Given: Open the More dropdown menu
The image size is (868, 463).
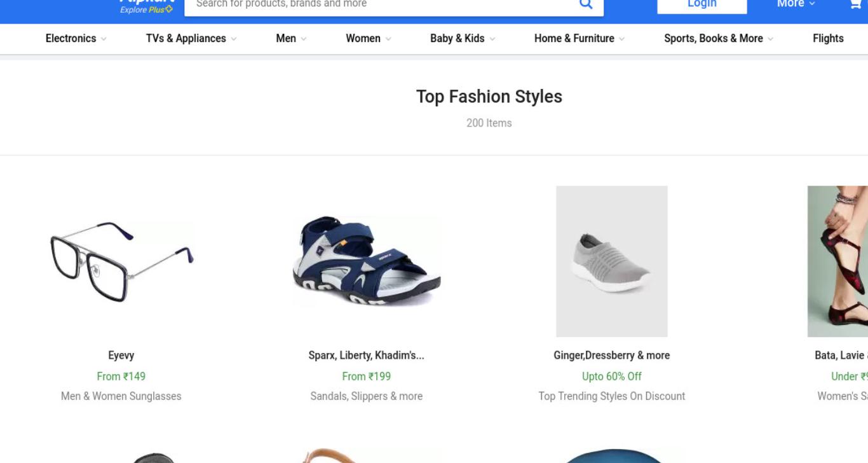Looking at the screenshot, I should tap(796, 4).
